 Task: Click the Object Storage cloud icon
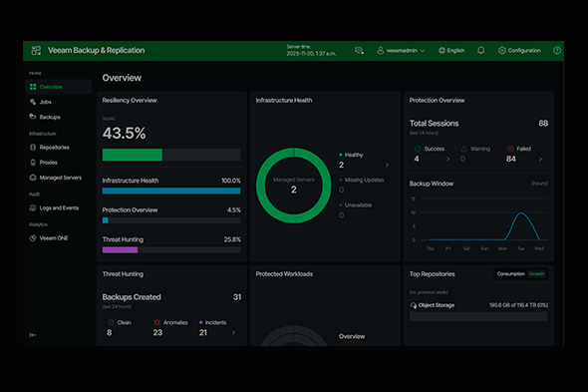coord(414,305)
